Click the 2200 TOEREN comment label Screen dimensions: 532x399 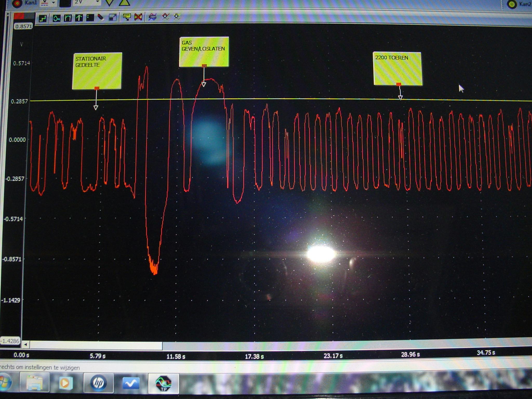(x=397, y=69)
